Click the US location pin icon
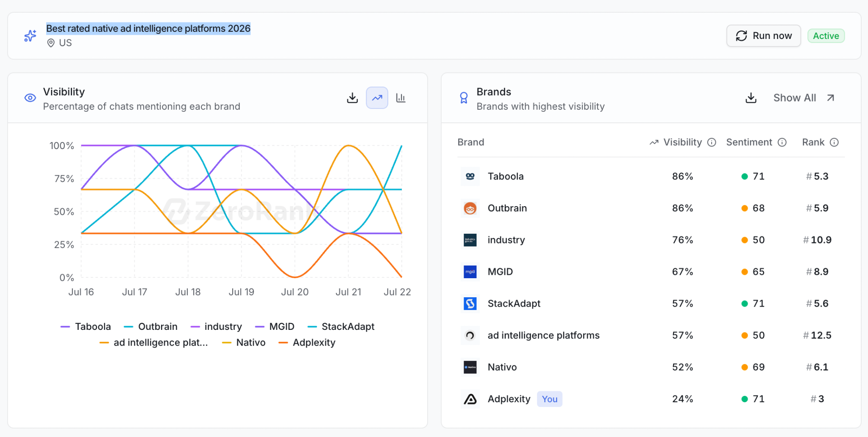Screen dimensions: 868x437 [51, 43]
